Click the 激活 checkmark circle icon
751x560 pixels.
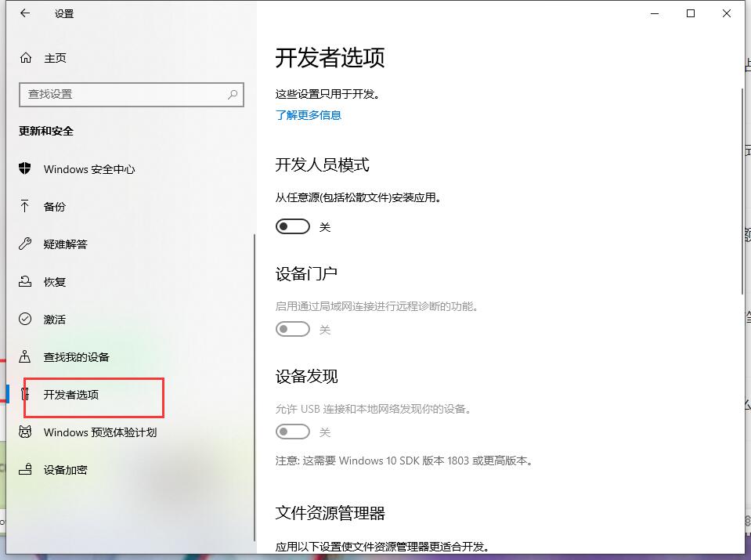[25, 319]
